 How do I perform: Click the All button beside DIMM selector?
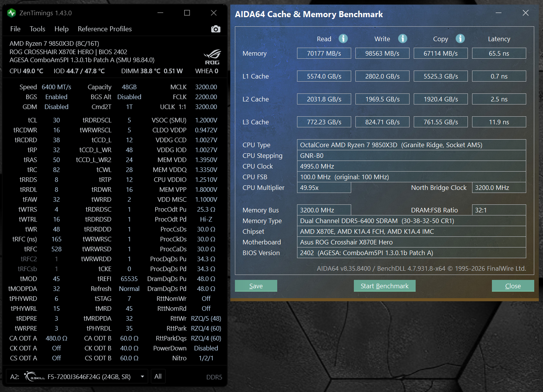coord(158,376)
